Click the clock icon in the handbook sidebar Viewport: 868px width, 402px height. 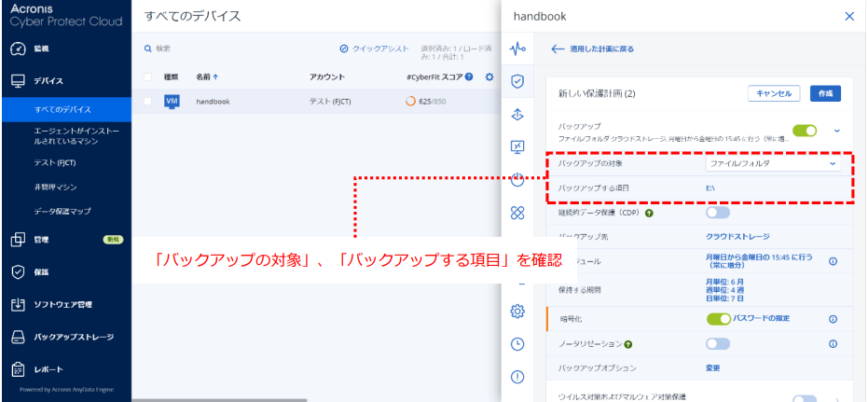[517, 344]
